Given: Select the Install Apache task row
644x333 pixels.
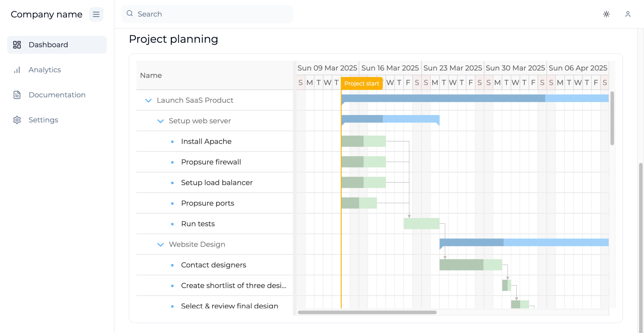Looking at the screenshot, I should 215,141.
